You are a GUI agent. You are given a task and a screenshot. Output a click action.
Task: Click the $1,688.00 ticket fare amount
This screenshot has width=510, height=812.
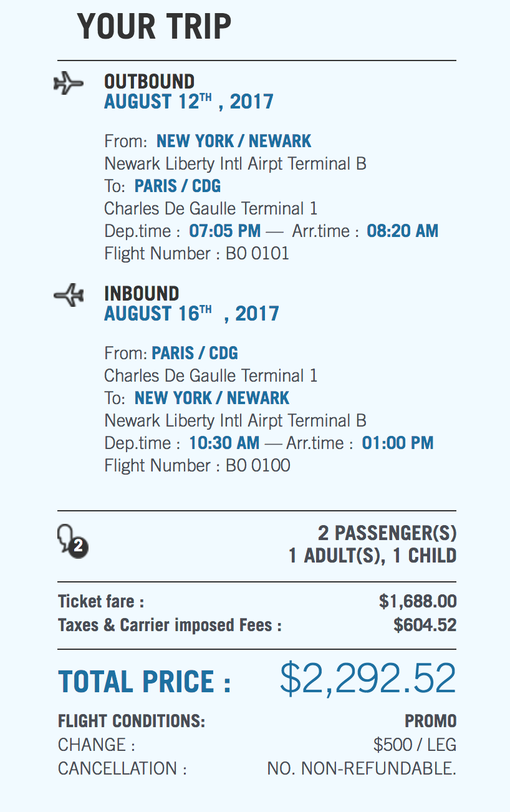tap(418, 602)
